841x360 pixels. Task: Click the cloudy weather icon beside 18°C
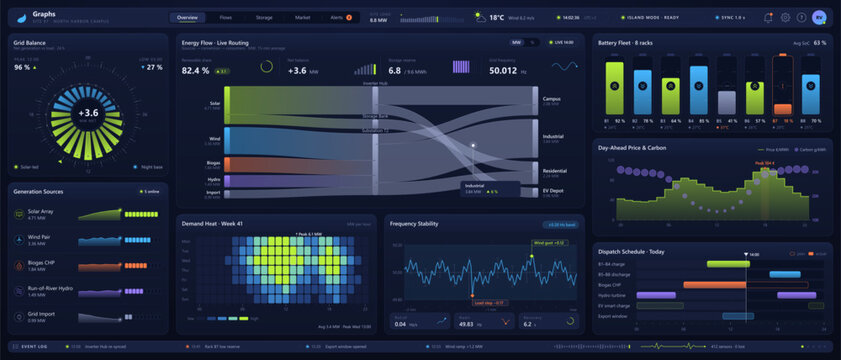click(x=481, y=18)
